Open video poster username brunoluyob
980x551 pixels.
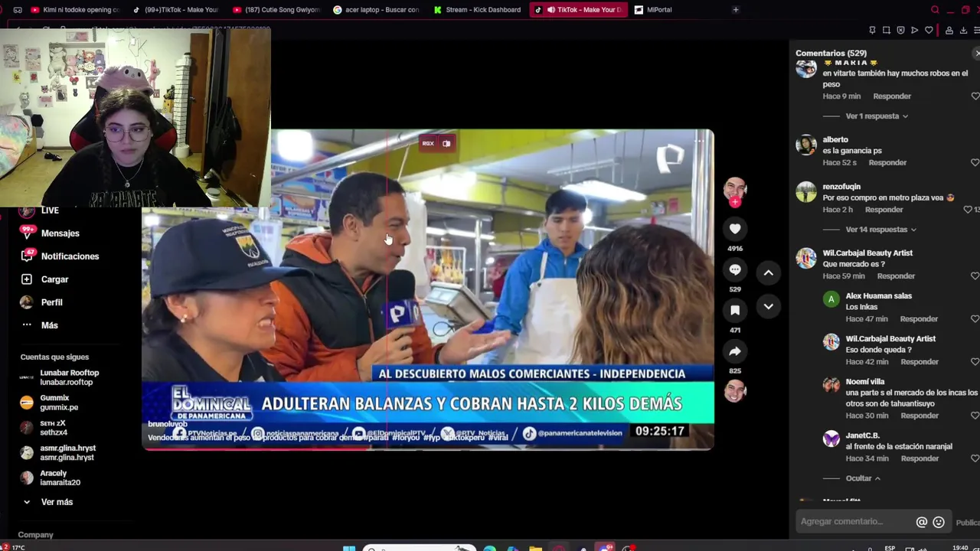click(167, 424)
